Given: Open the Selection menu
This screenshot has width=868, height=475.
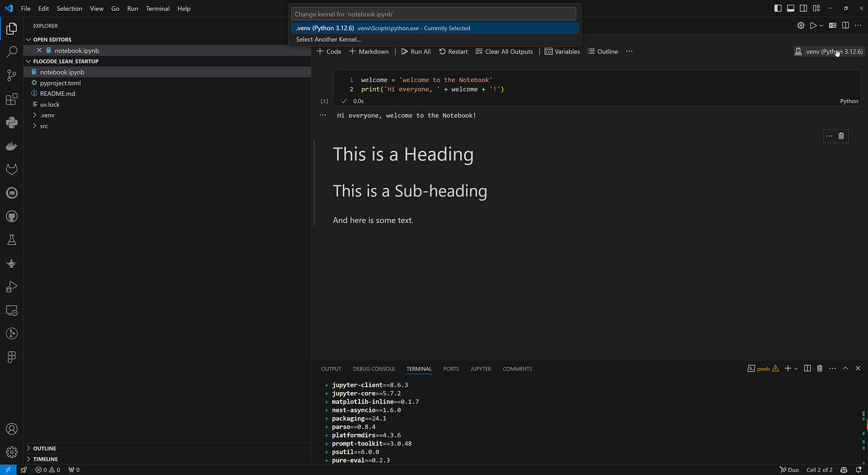Looking at the screenshot, I should coord(69,8).
